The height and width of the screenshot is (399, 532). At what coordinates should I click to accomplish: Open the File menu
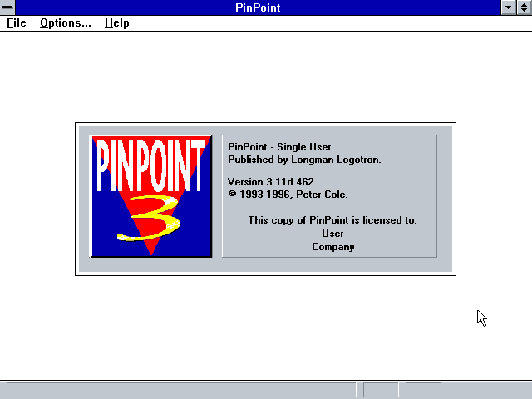[x=17, y=23]
